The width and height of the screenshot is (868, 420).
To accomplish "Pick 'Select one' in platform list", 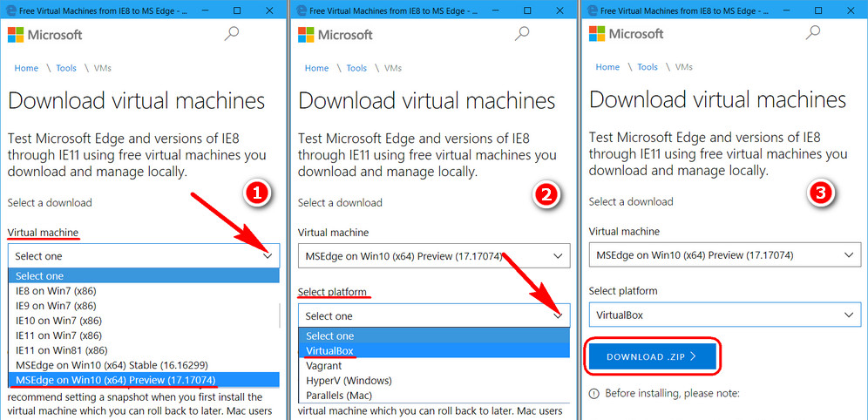I will click(434, 335).
